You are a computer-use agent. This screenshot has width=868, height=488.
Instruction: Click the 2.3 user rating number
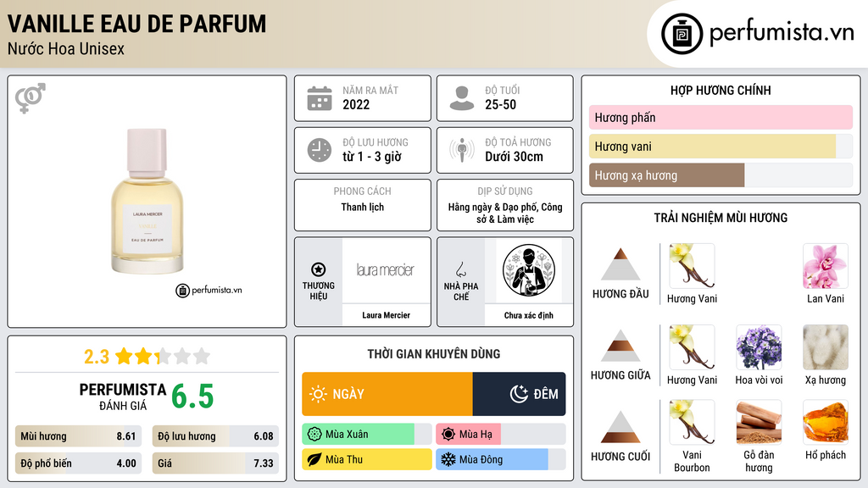tap(97, 357)
